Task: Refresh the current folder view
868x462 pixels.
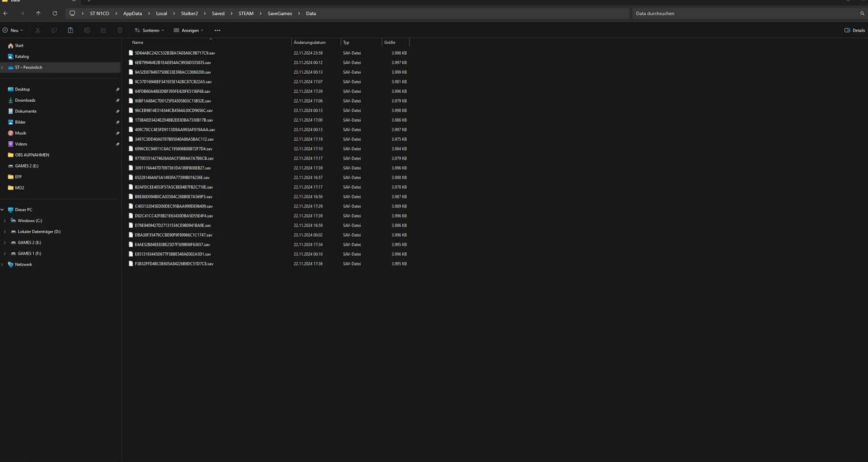Action: (x=54, y=13)
